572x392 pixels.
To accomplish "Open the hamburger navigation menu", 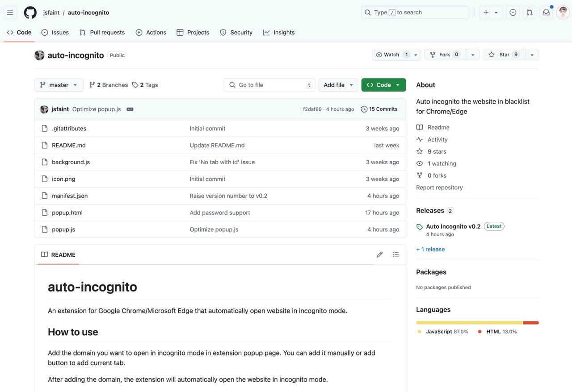I will pos(10,13).
